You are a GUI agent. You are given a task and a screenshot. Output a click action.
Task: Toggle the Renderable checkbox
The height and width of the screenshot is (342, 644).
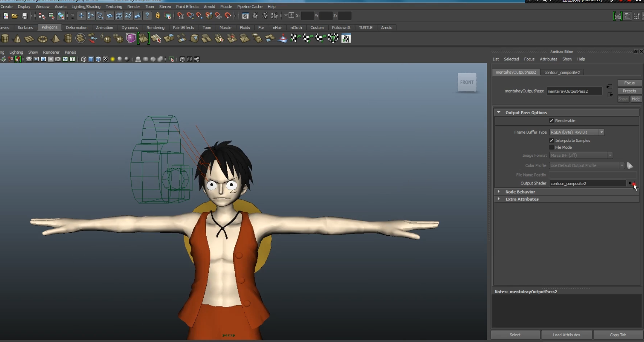pos(551,121)
